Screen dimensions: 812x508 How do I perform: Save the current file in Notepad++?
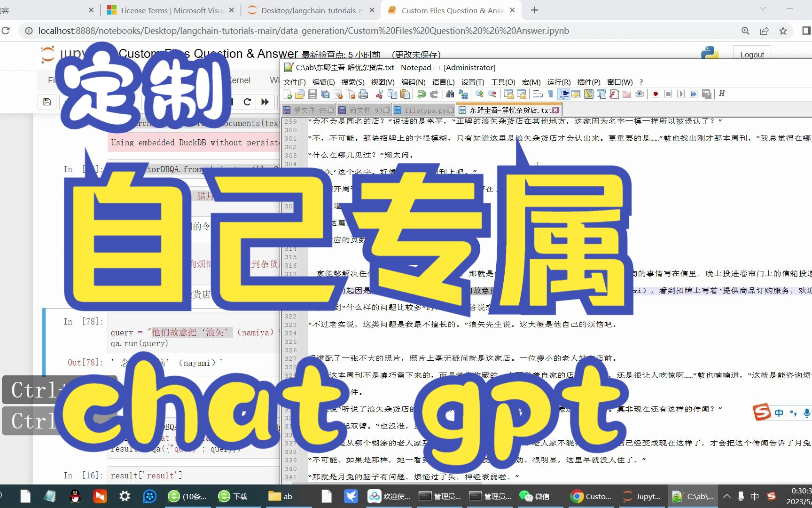click(312, 94)
